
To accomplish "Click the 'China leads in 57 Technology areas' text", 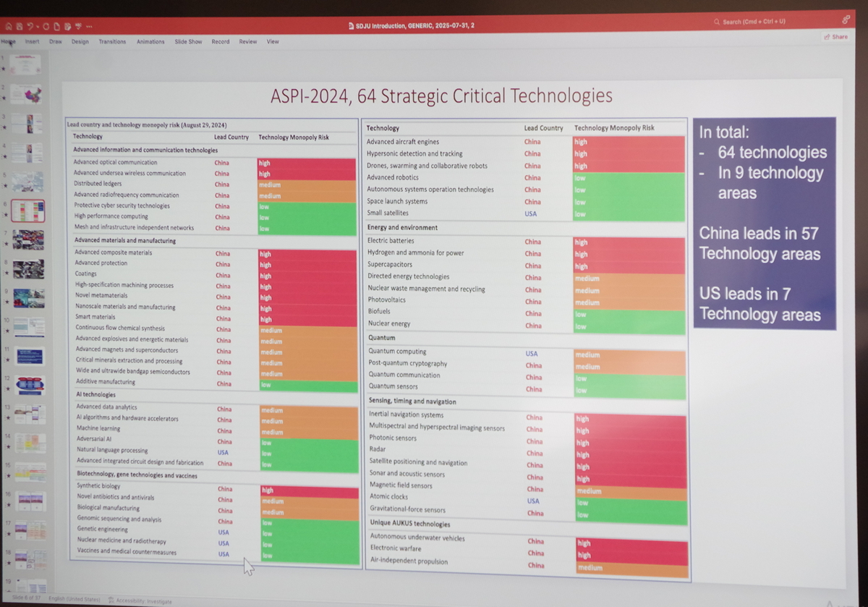I will point(759,244).
